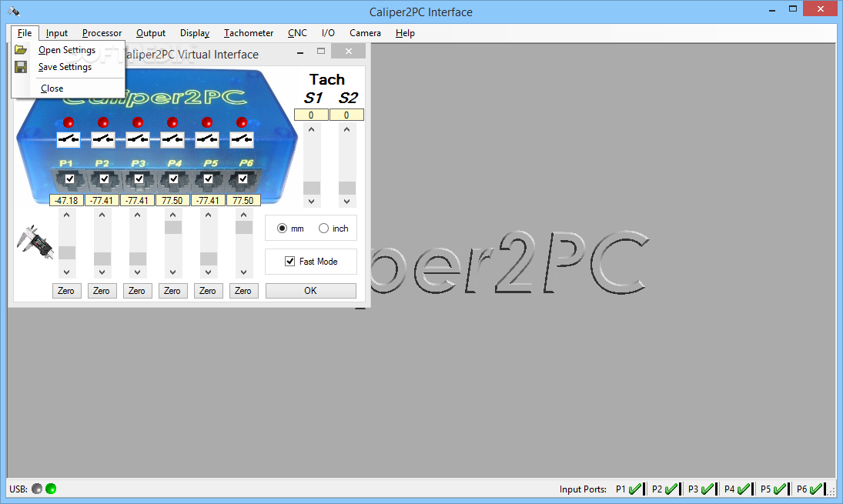Click the P1 value field showing -47.18

[66, 200]
